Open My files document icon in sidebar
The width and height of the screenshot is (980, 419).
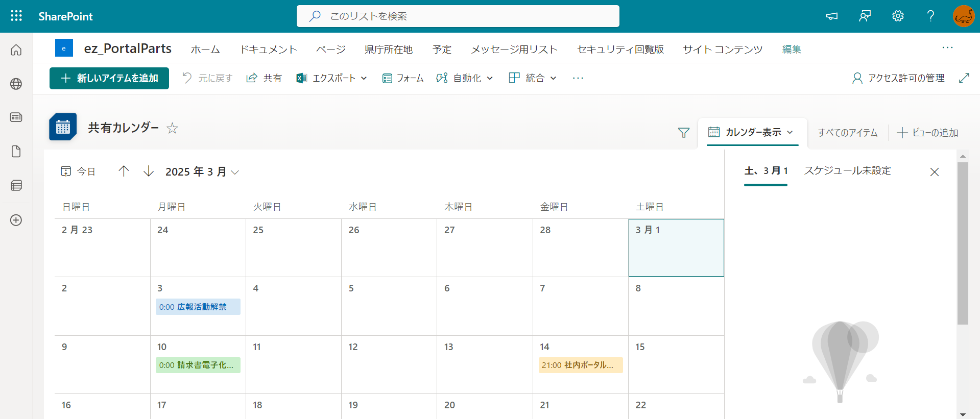[16, 152]
